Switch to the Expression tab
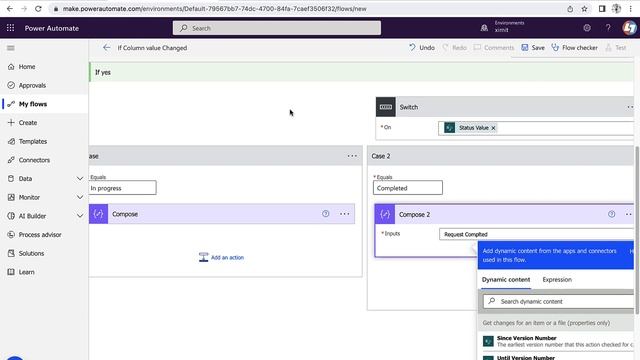Viewport: 640px width, 360px height. [x=557, y=280]
